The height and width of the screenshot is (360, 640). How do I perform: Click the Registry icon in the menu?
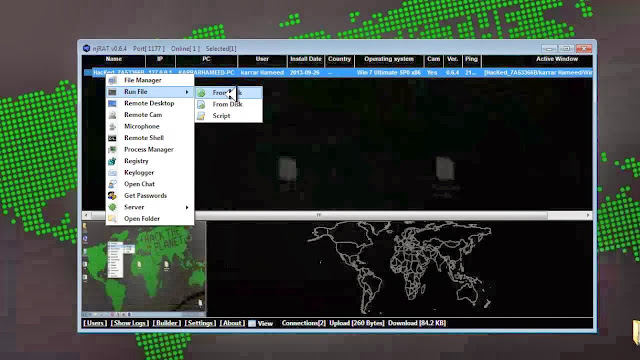[x=113, y=161]
